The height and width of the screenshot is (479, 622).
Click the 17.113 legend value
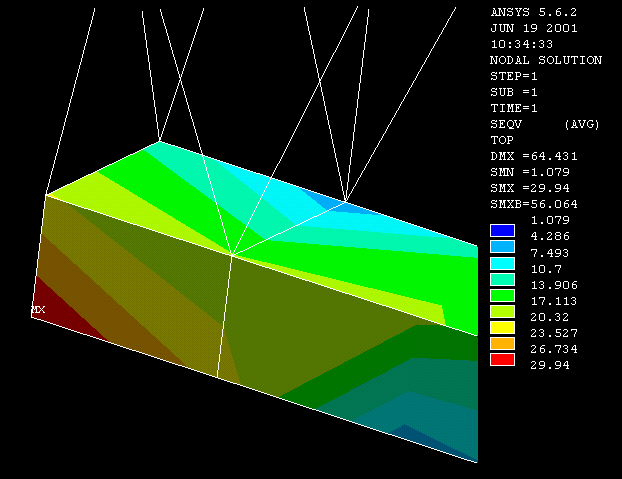click(554, 300)
